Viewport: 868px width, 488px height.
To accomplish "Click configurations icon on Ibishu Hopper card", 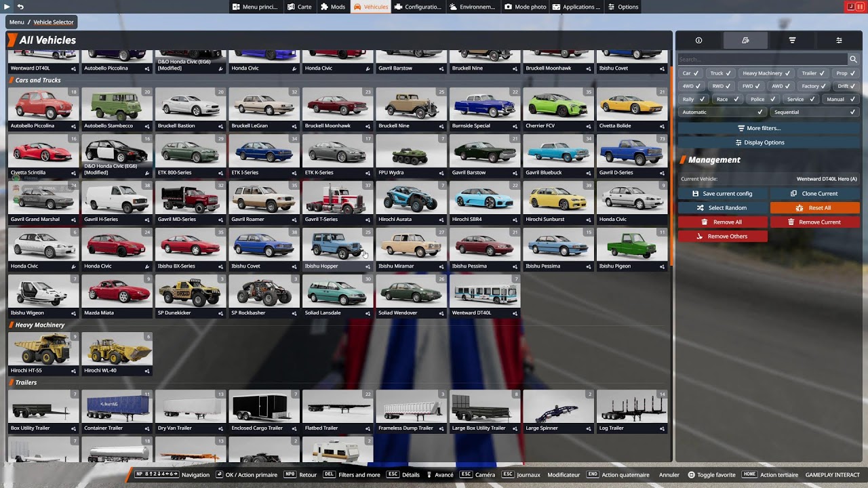I will (368, 266).
